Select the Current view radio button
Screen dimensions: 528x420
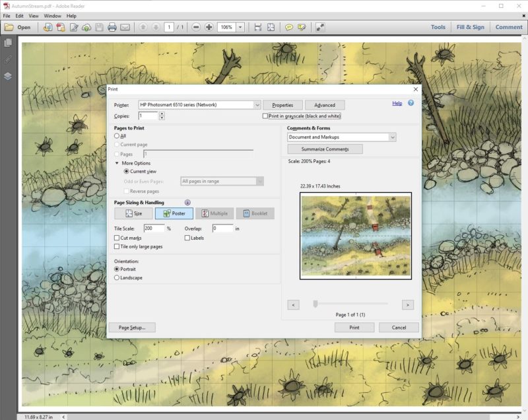126,172
